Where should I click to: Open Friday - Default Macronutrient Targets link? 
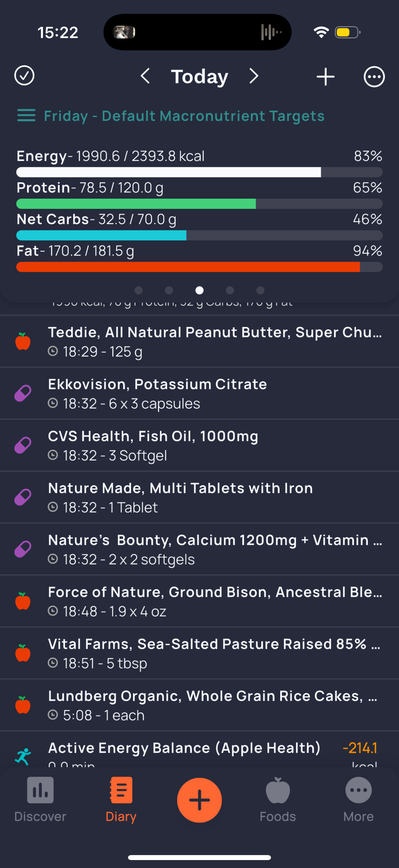click(x=184, y=116)
